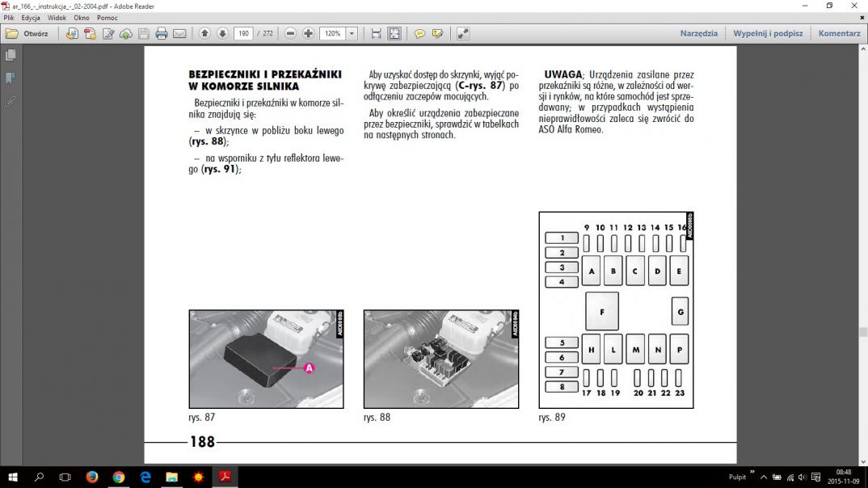Viewport: 868px width, 488px height.
Task: Launch Firefox from the taskbar
Action: tap(92, 477)
